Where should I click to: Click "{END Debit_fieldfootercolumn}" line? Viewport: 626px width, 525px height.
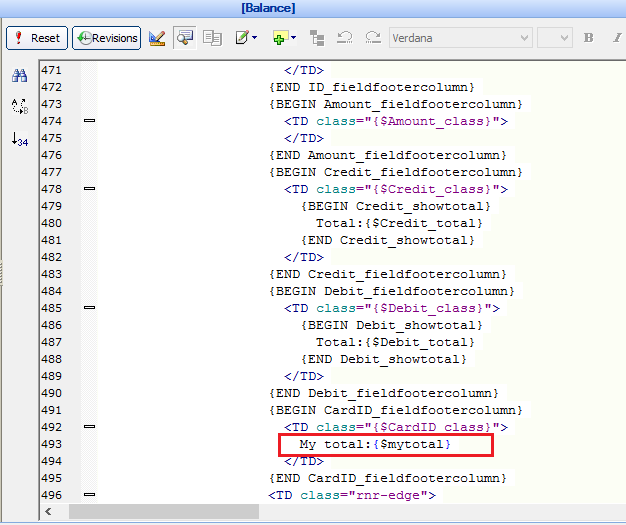point(384,393)
